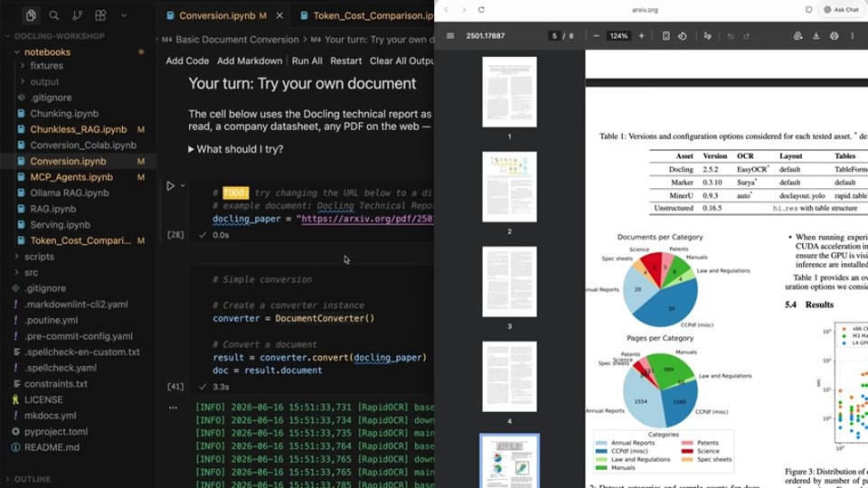Zoom out the PDF with minus
This screenshot has width=868, height=488.
click(x=596, y=36)
